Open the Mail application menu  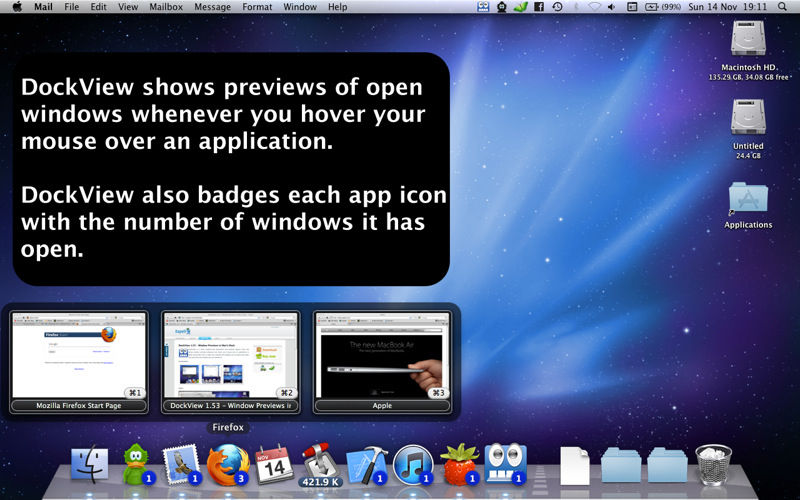43,7
